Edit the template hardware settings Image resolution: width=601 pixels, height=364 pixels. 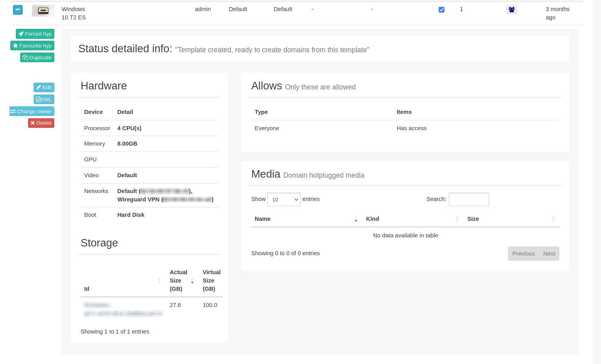coord(44,87)
